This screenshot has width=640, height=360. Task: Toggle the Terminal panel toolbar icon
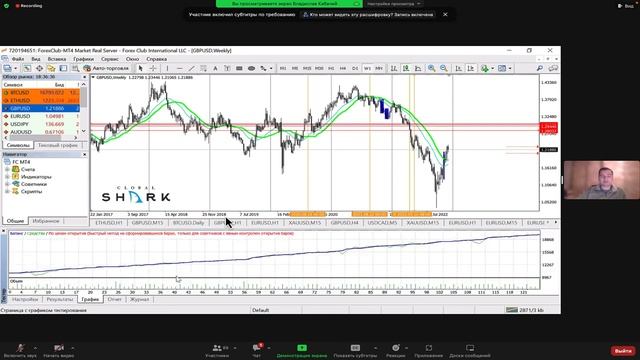pos(63,68)
